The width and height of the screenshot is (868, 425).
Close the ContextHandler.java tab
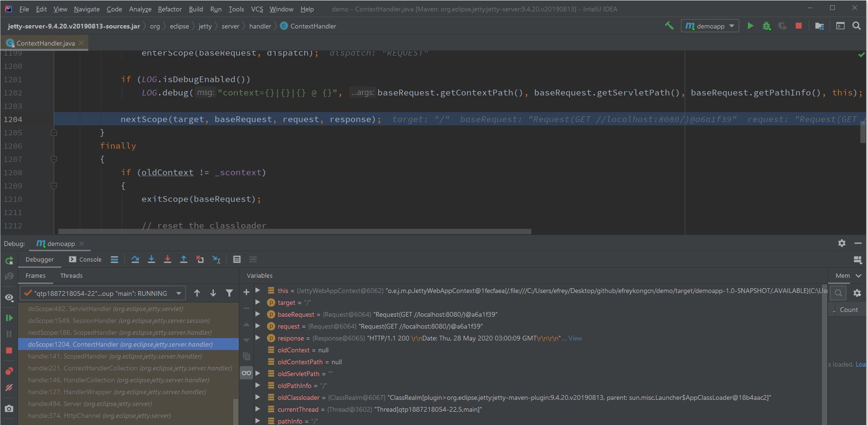click(81, 43)
